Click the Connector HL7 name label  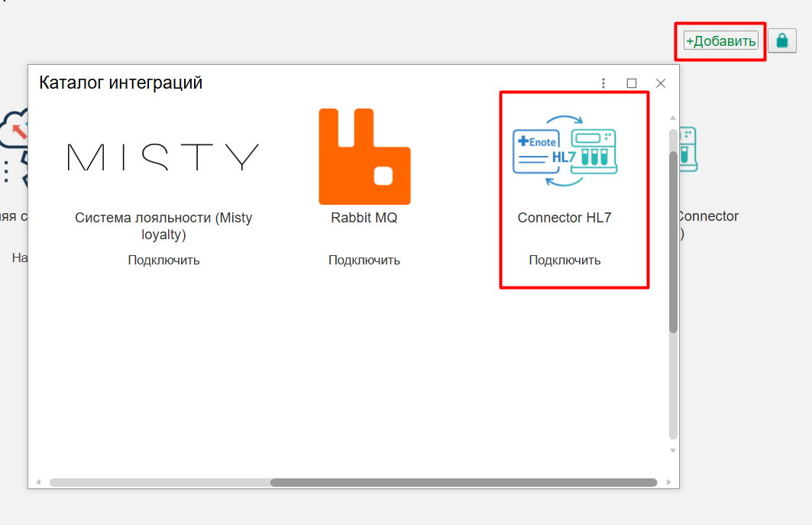[x=565, y=218]
